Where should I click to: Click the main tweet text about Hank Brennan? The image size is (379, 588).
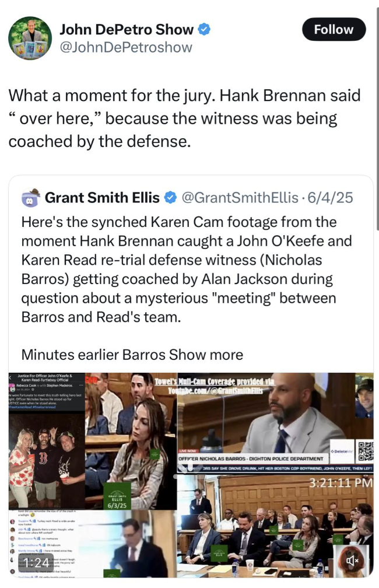184,118
